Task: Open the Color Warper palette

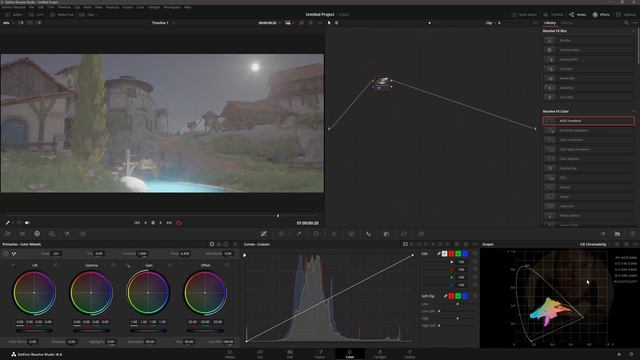Action: coord(281,234)
